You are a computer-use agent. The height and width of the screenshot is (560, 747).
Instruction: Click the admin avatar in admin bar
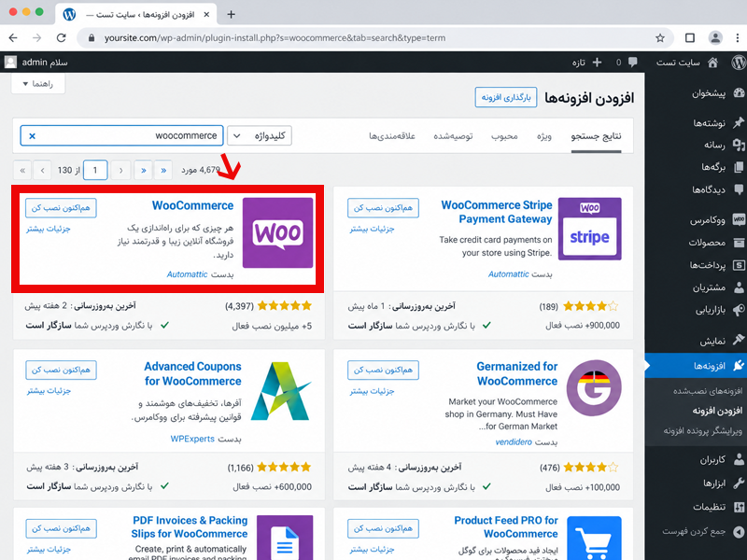10,62
